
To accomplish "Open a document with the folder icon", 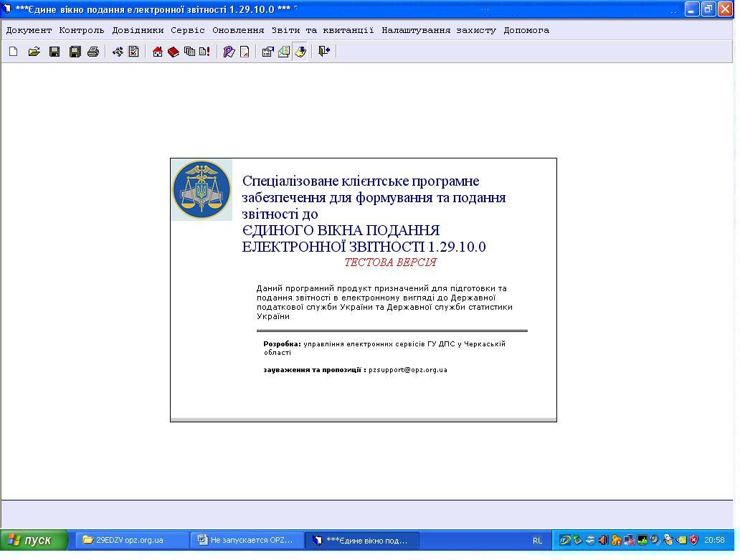I will (x=34, y=52).
